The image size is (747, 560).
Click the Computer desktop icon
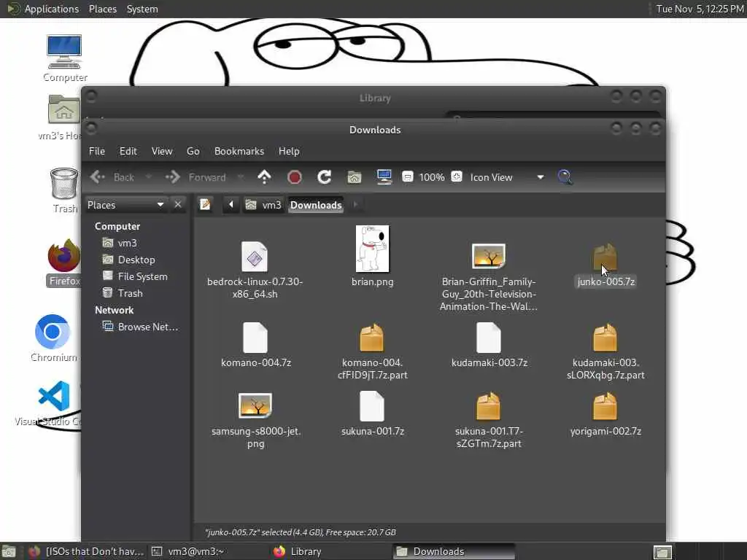pyautogui.click(x=65, y=58)
